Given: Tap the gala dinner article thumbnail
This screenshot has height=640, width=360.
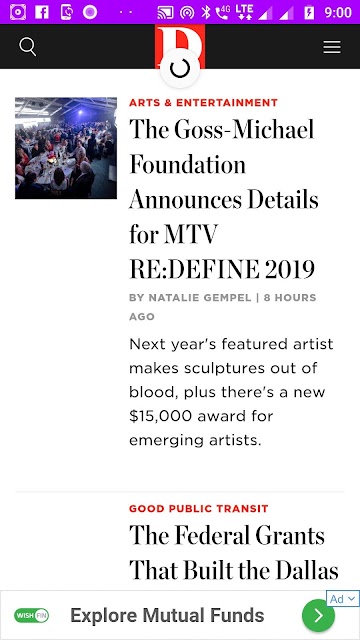Looking at the screenshot, I should coord(66,148).
